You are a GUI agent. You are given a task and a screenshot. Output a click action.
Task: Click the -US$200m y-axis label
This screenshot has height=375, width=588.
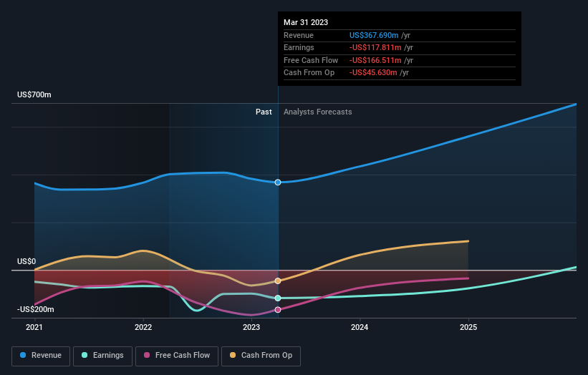click(x=37, y=310)
